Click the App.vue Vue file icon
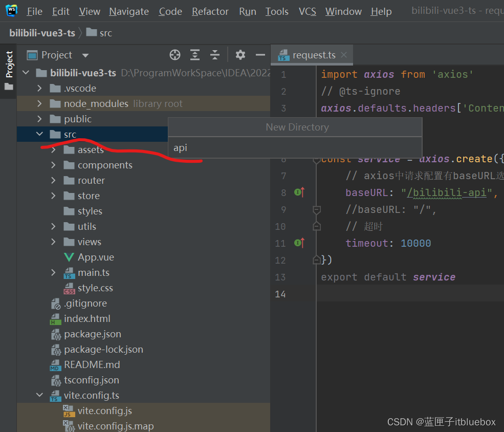Viewport: 504px width, 432px height. pos(69,257)
